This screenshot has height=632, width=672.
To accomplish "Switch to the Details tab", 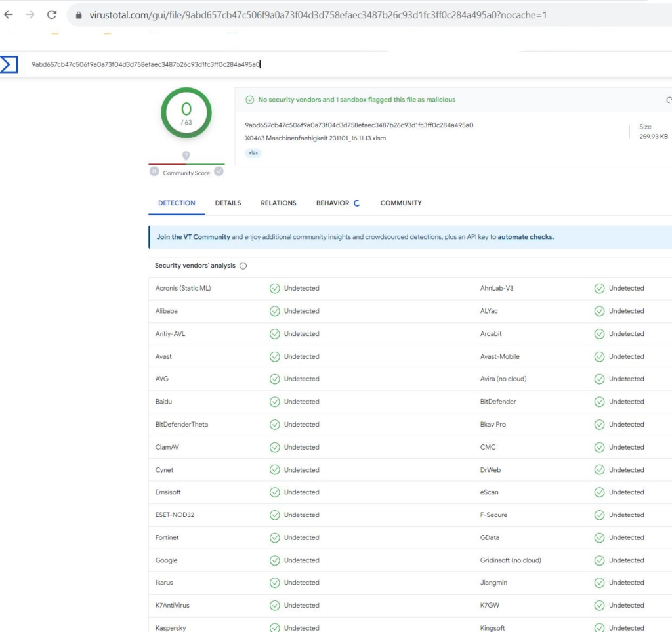I will (228, 203).
